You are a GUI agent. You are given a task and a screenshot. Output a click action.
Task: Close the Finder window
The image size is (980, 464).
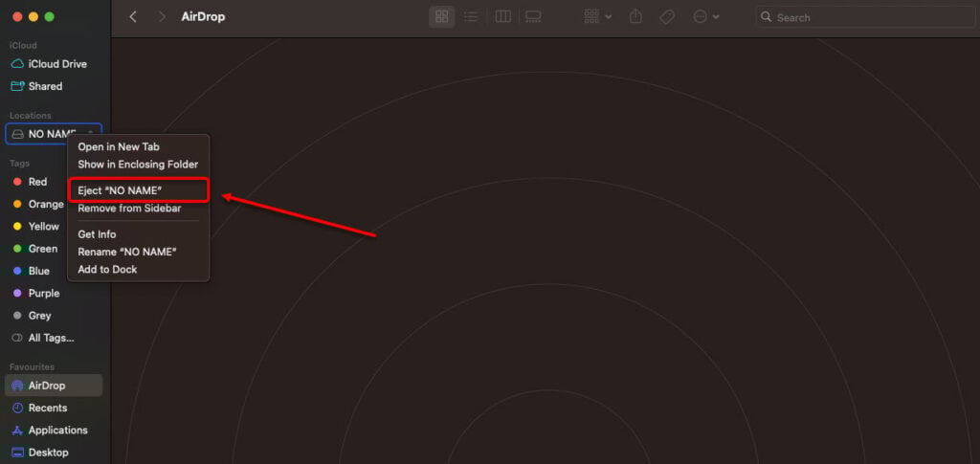[17, 17]
